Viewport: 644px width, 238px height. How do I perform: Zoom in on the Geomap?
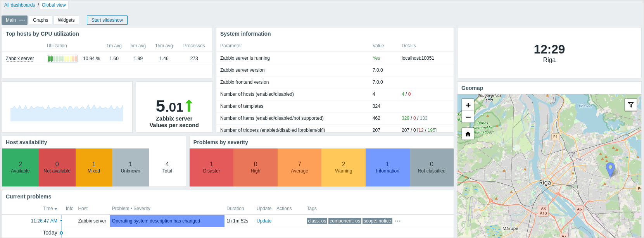point(468,105)
